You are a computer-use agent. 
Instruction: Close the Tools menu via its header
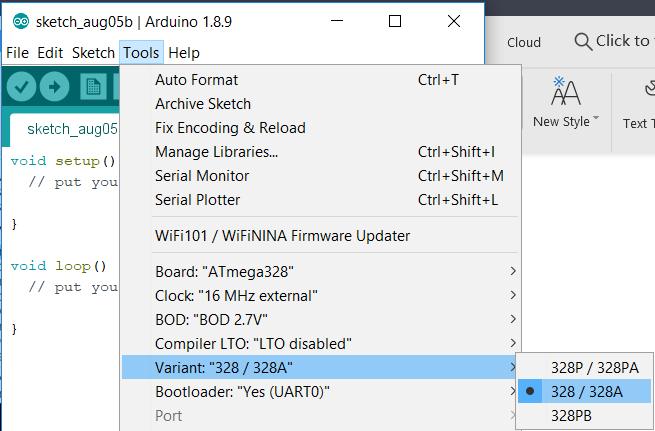[x=141, y=53]
